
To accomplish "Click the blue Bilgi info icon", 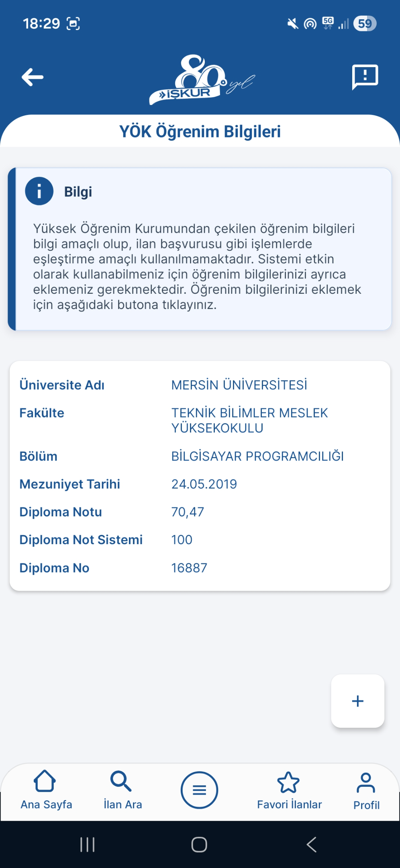I will (39, 191).
